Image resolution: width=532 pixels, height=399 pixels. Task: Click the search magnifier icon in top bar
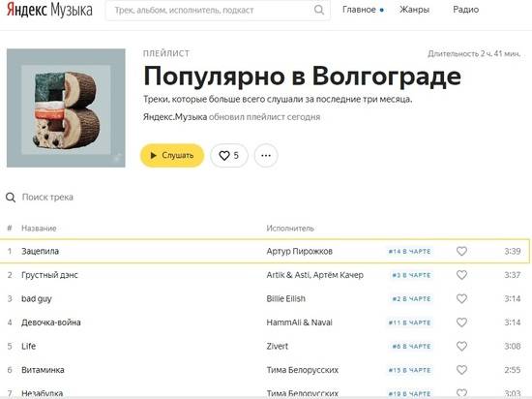point(319,10)
